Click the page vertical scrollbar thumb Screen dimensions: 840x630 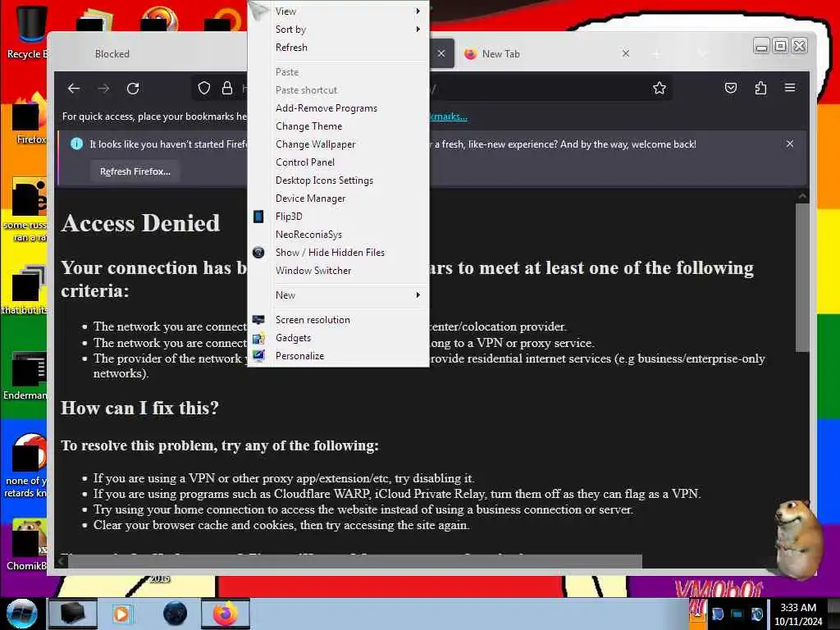pyautogui.click(x=802, y=277)
